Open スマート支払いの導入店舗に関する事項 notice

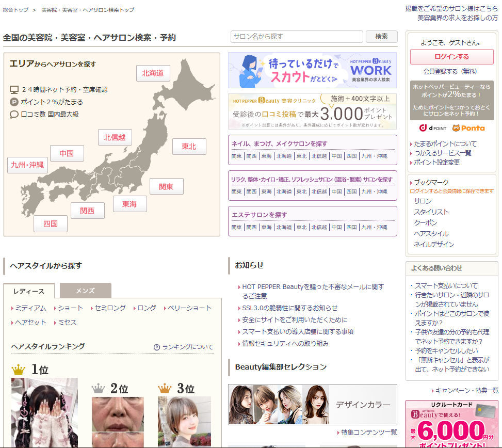[298, 332]
